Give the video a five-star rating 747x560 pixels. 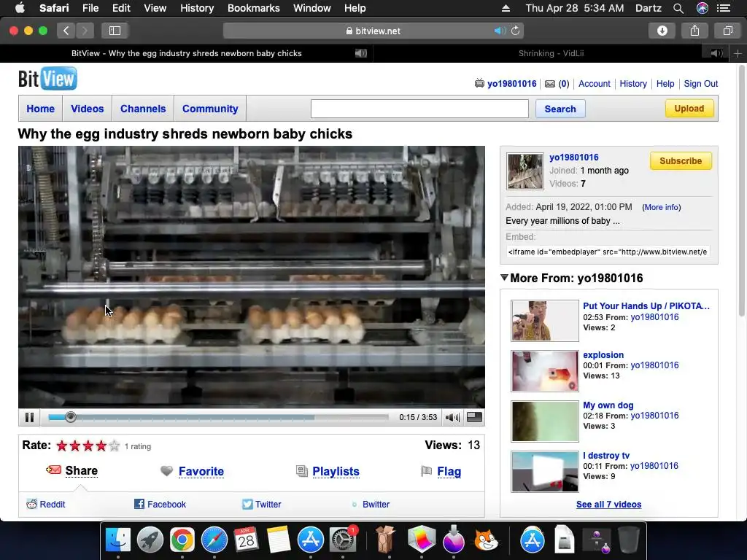pyautogui.click(x=115, y=446)
